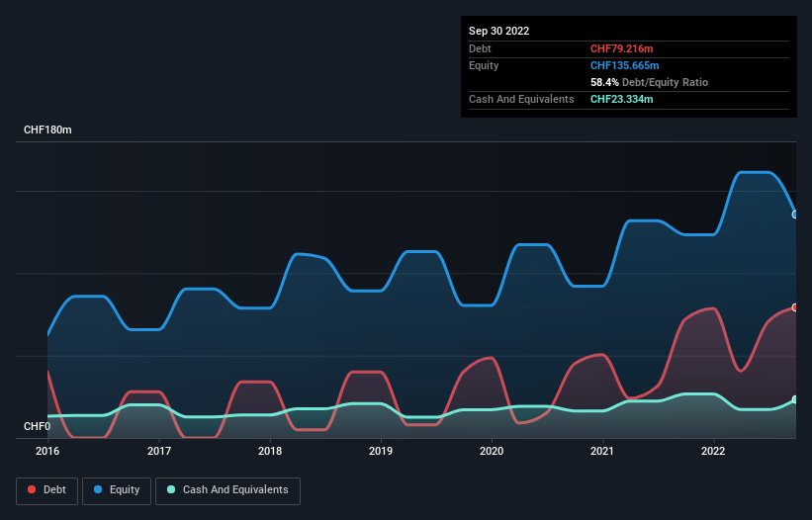Click the CHF180m y-axis label

pos(47,130)
